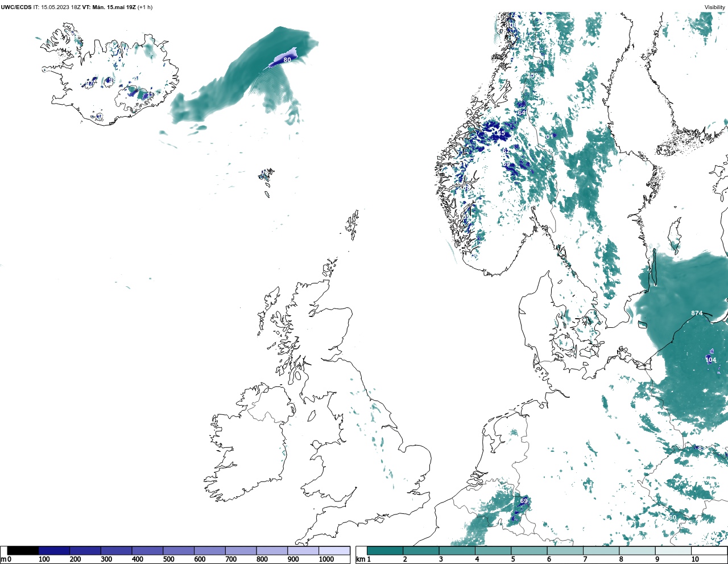Click the "80" value northeast of Iceland
Image resolution: width=728 pixels, height=564 pixels.
(287, 60)
